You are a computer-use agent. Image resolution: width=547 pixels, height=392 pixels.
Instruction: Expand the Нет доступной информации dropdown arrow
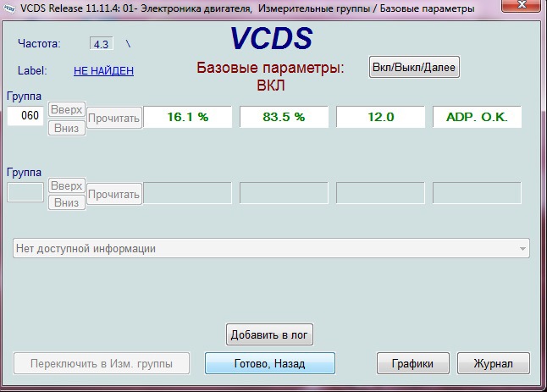(x=522, y=249)
